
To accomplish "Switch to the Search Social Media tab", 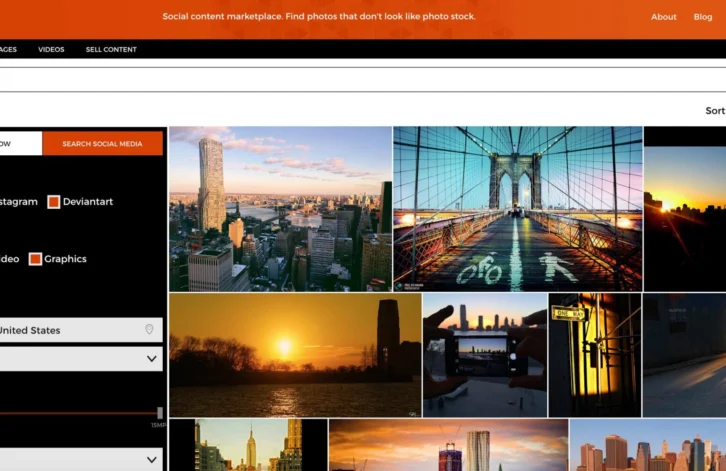I will tap(103, 144).
